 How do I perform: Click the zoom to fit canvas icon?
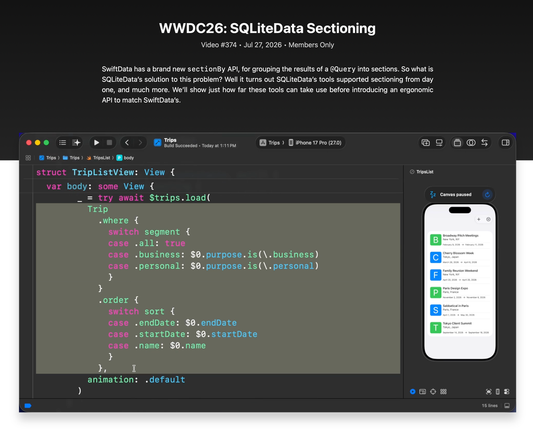pos(488,392)
